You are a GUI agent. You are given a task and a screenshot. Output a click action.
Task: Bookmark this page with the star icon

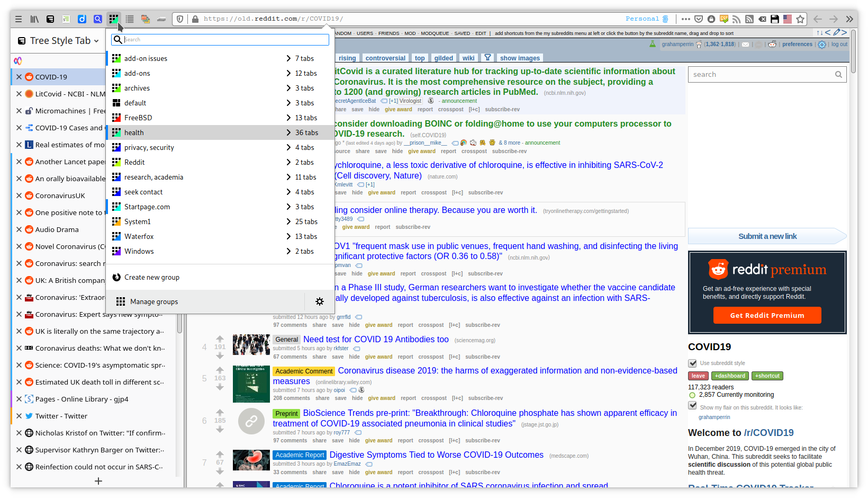tap(800, 19)
